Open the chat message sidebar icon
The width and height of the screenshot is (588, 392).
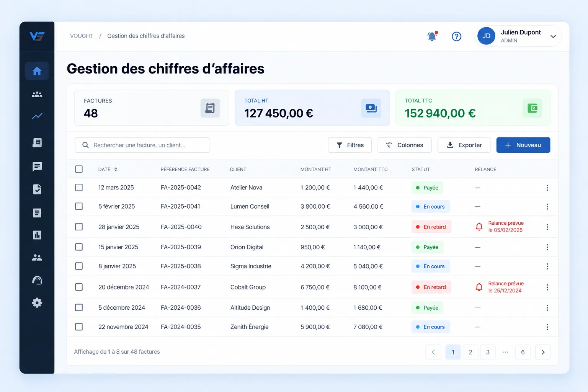click(x=37, y=166)
